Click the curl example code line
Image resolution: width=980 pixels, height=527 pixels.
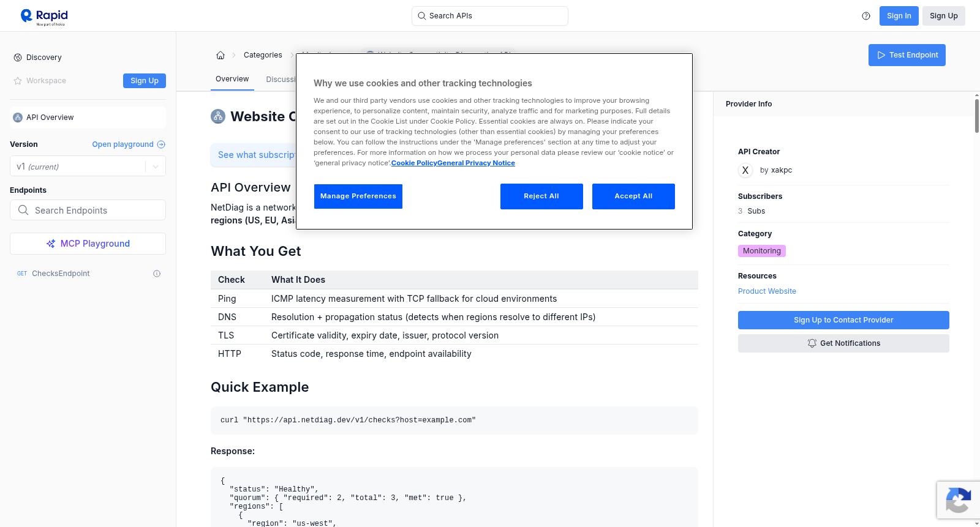(348, 420)
